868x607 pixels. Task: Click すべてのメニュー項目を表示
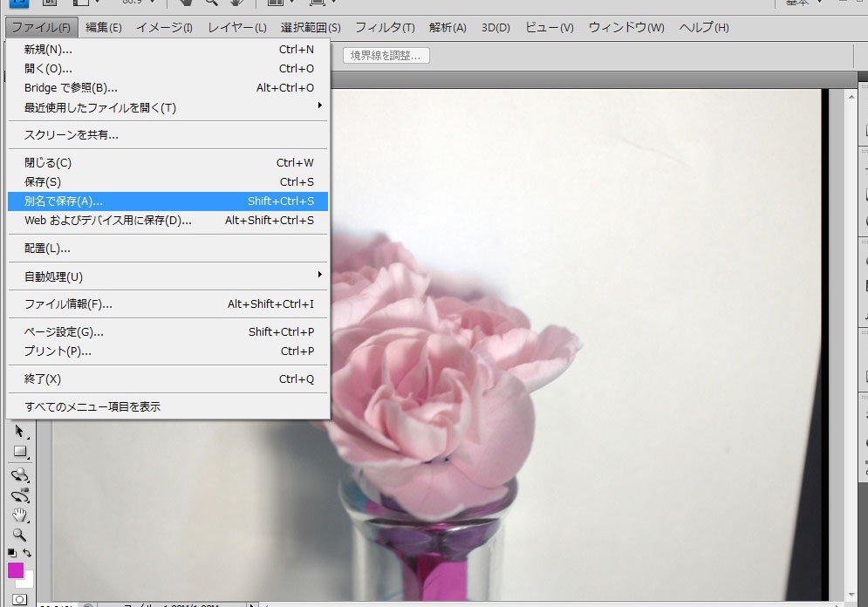click(92, 406)
